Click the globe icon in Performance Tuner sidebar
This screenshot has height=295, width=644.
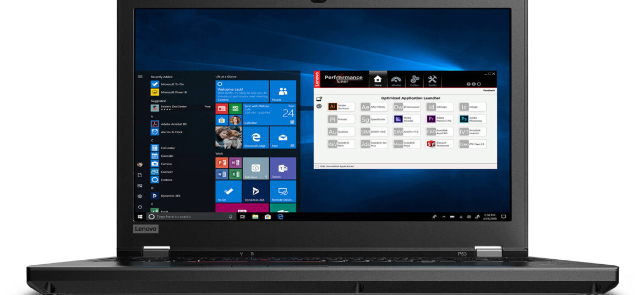319,106
